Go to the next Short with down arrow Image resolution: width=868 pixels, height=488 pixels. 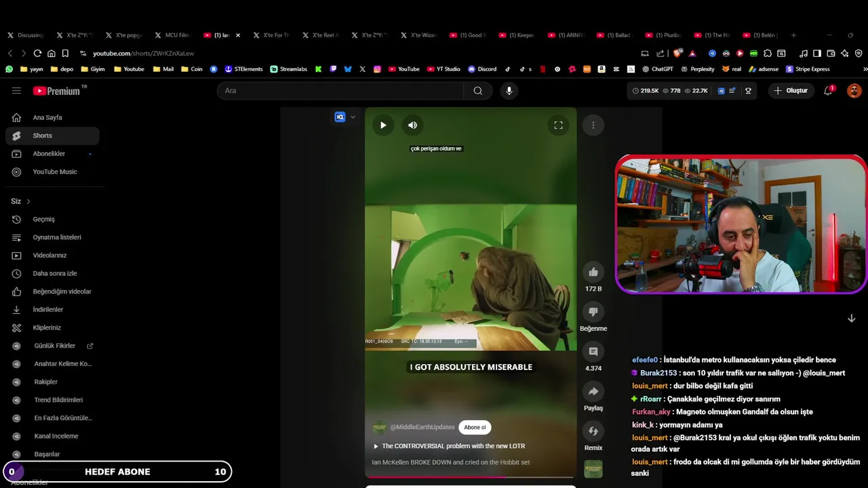(x=851, y=319)
